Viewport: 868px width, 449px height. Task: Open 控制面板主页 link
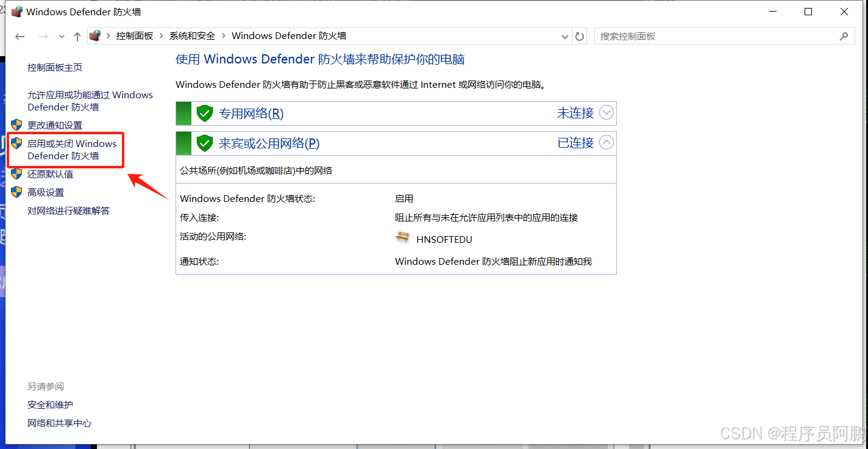tap(55, 68)
